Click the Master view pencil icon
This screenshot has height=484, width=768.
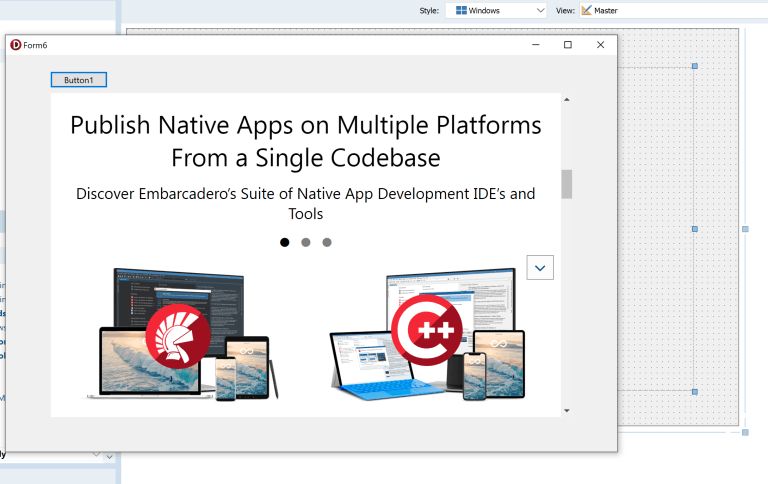coord(586,10)
